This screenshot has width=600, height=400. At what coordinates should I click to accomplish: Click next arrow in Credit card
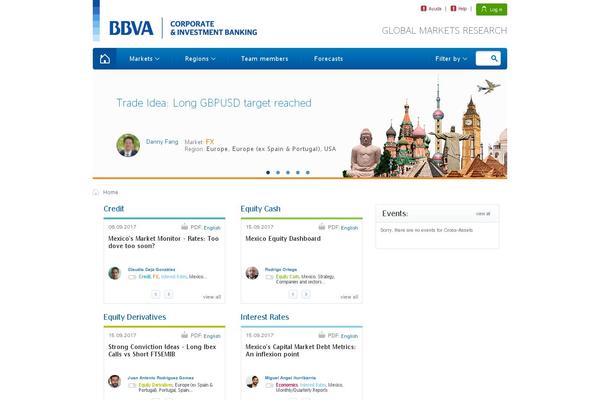(169, 294)
